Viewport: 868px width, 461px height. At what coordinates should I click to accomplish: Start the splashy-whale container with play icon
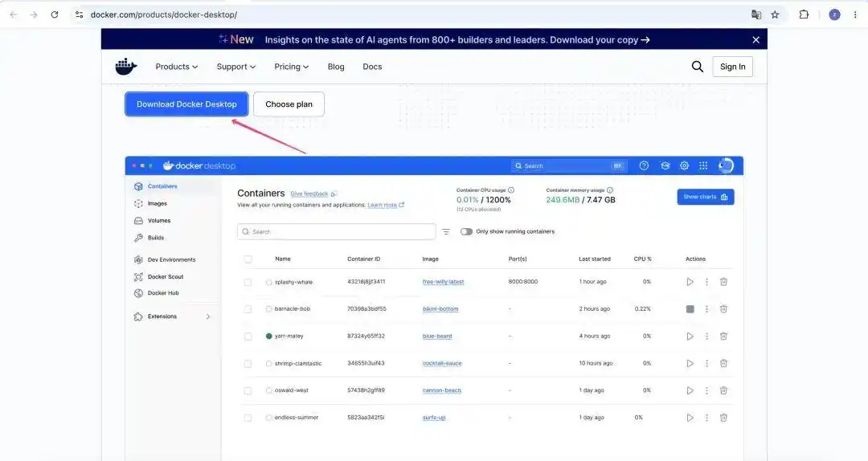pyautogui.click(x=690, y=282)
